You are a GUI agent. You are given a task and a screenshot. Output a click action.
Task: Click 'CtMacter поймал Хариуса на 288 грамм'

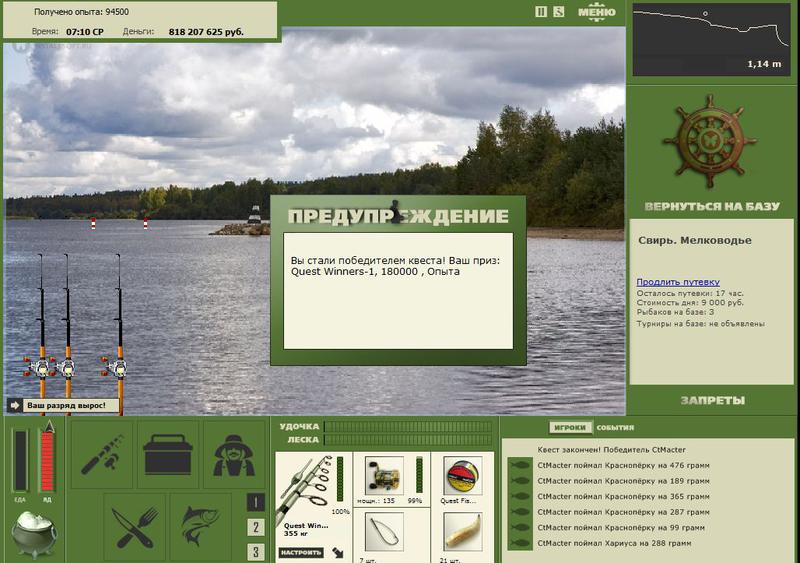coord(614,543)
